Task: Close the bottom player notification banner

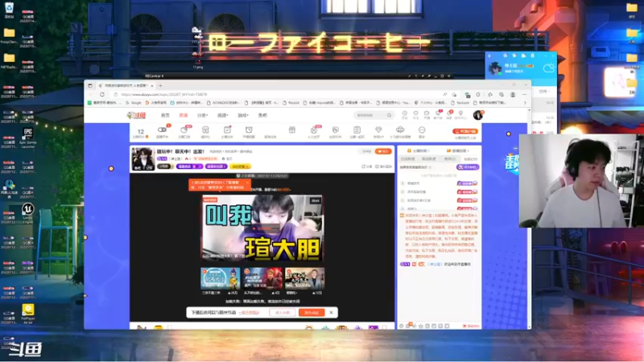Action: pyautogui.click(x=331, y=312)
